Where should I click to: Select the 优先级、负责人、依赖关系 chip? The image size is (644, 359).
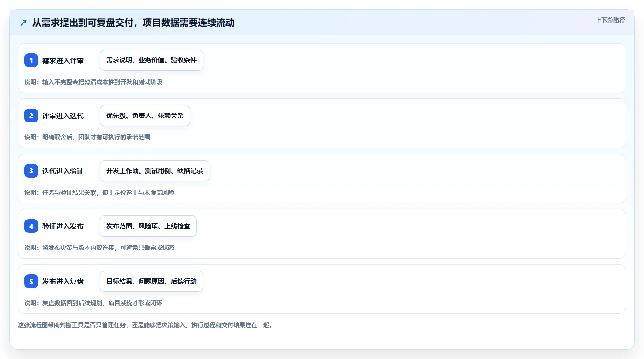145,116
